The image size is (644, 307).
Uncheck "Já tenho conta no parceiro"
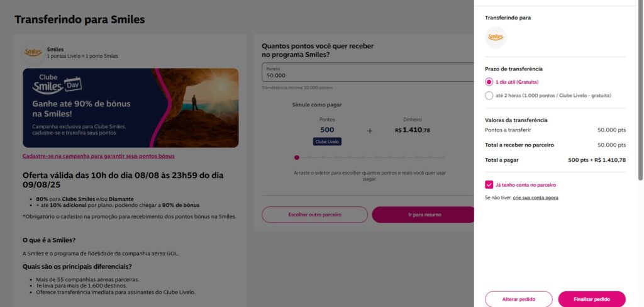(x=489, y=185)
